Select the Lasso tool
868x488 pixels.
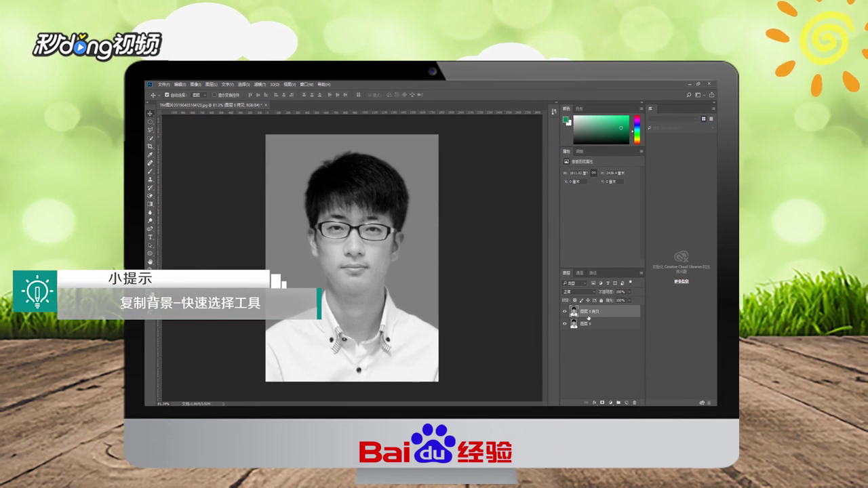150,129
